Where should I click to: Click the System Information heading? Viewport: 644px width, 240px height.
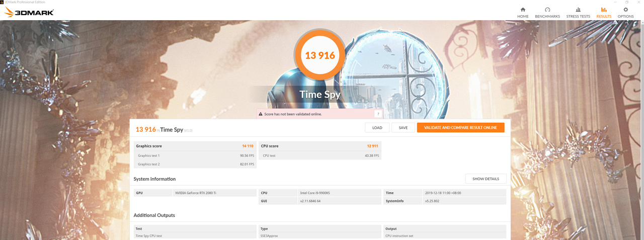(154, 179)
